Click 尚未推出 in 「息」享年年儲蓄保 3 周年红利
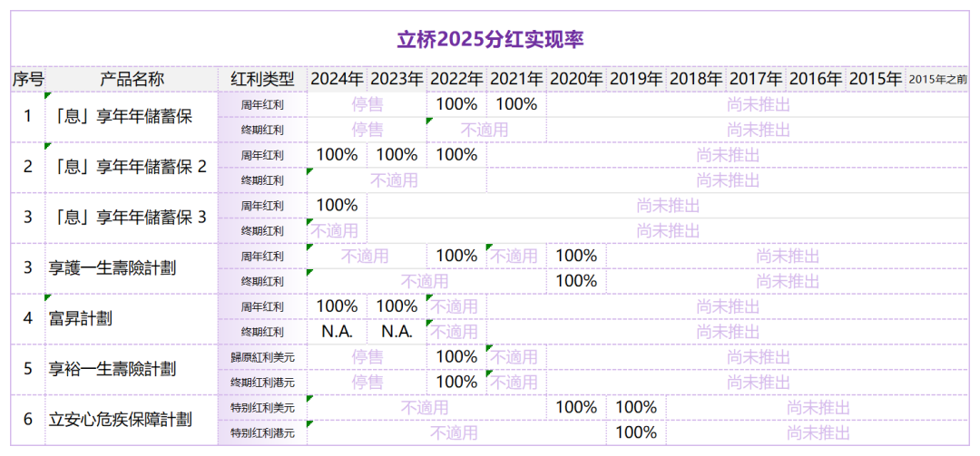 pyautogui.click(x=668, y=206)
